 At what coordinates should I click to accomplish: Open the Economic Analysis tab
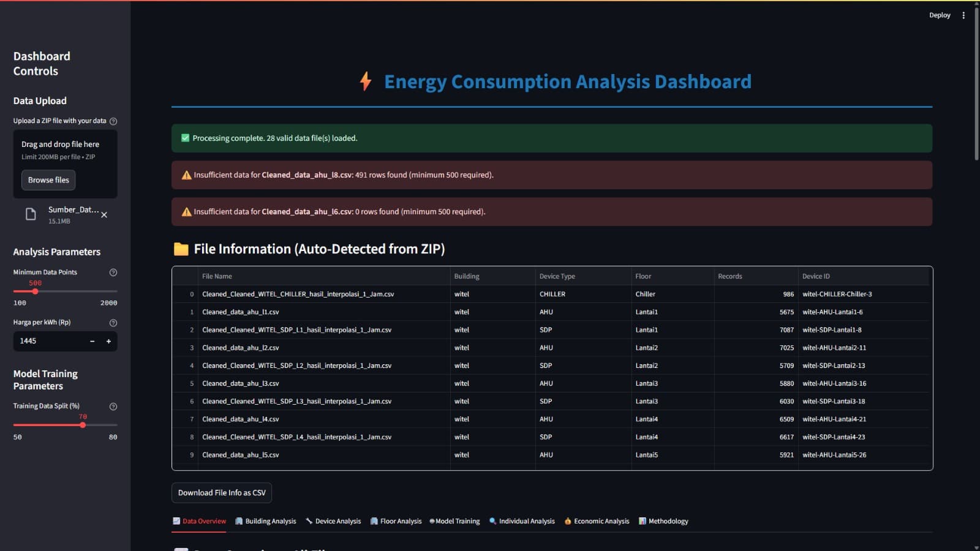[x=597, y=522]
